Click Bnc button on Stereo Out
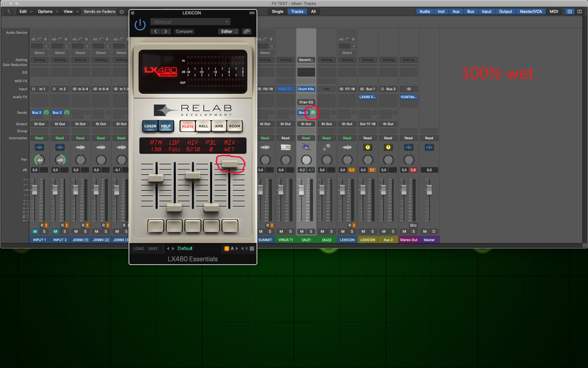588x368 pixels. (x=413, y=225)
